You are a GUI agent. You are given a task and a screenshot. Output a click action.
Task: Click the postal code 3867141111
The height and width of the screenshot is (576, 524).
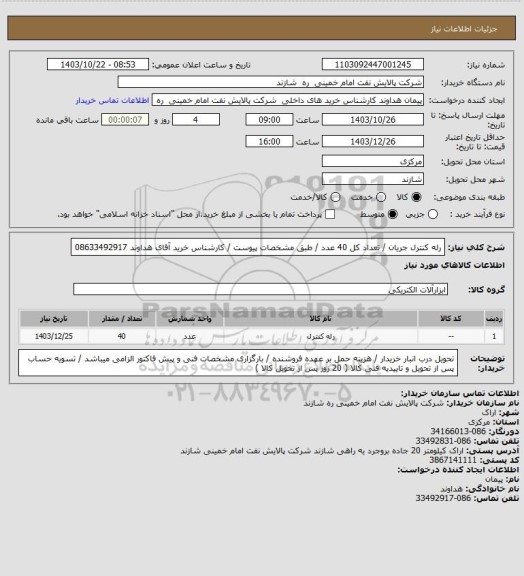click(453, 460)
